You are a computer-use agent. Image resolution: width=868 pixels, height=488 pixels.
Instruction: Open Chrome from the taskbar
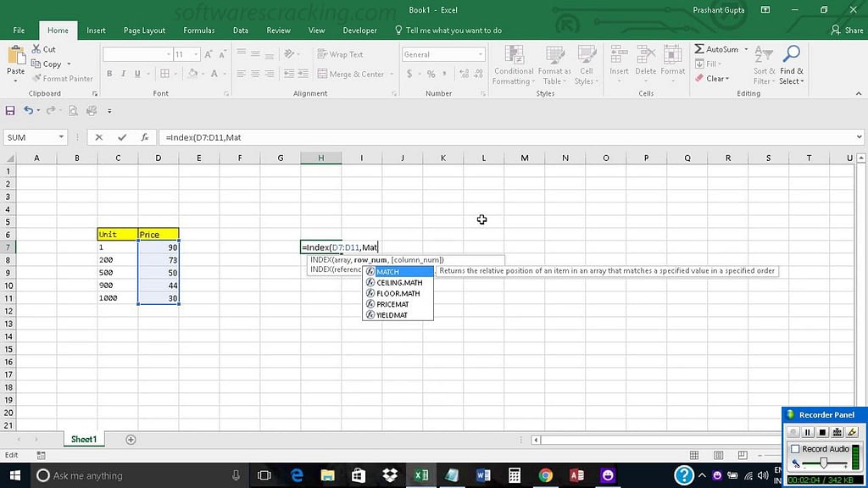[545, 475]
